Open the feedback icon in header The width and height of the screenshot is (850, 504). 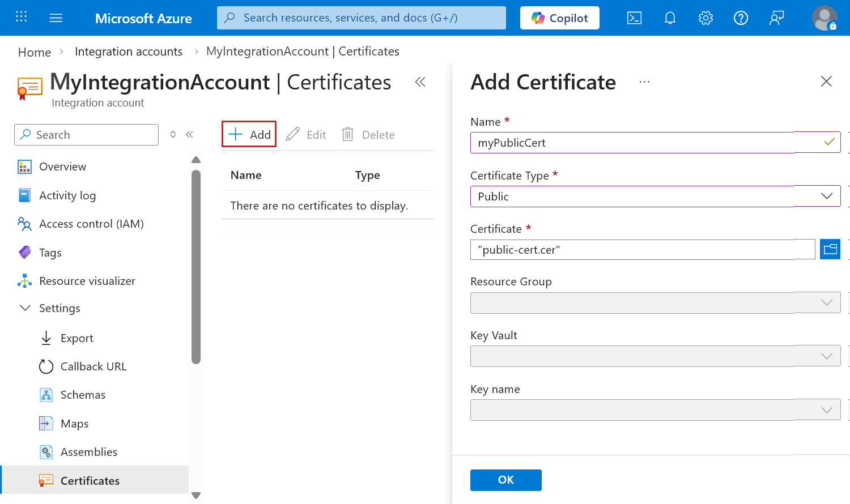pos(776,18)
